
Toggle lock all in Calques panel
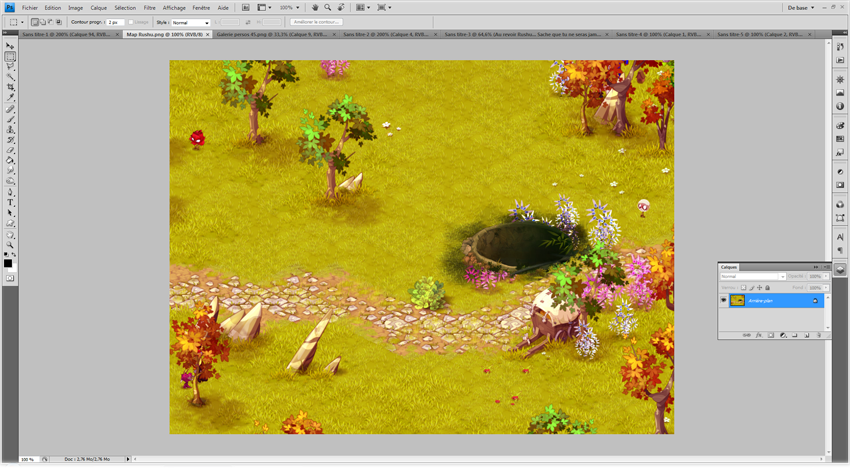click(767, 288)
